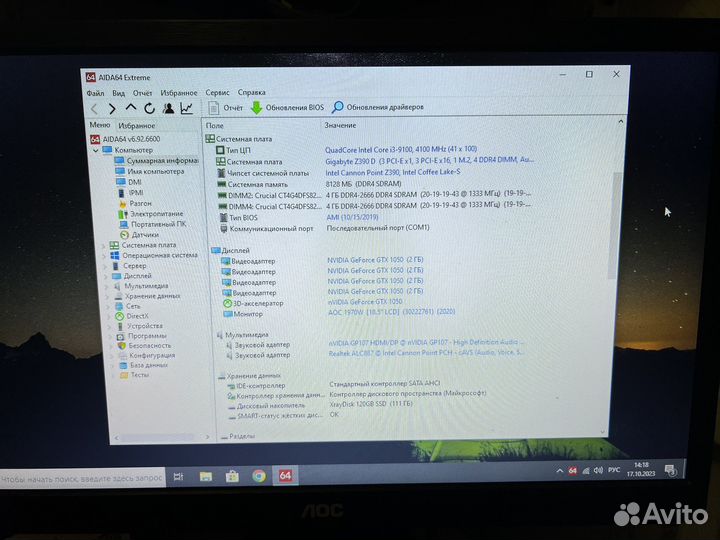Click XrayDisk 120GB SSD value
The height and width of the screenshot is (540, 720).
click(371, 404)
